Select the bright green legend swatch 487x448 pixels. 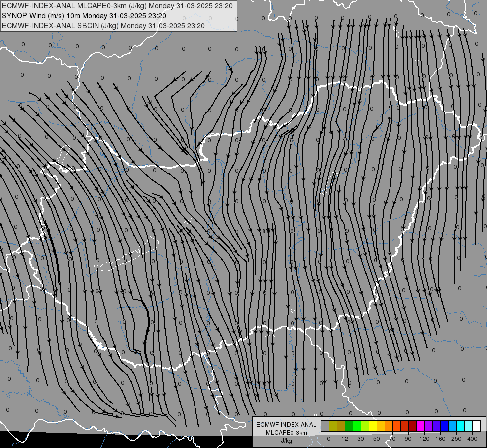coord(357,426)
